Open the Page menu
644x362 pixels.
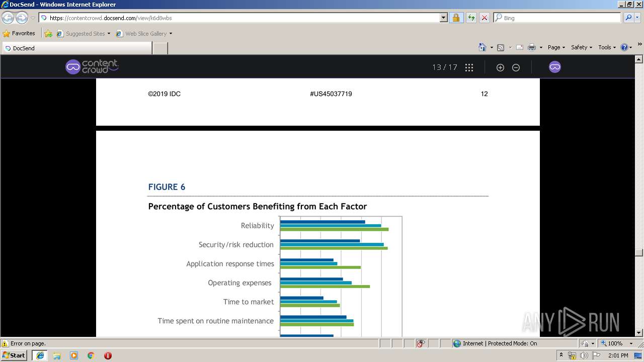pyautogui.click(x=556, y=47)
